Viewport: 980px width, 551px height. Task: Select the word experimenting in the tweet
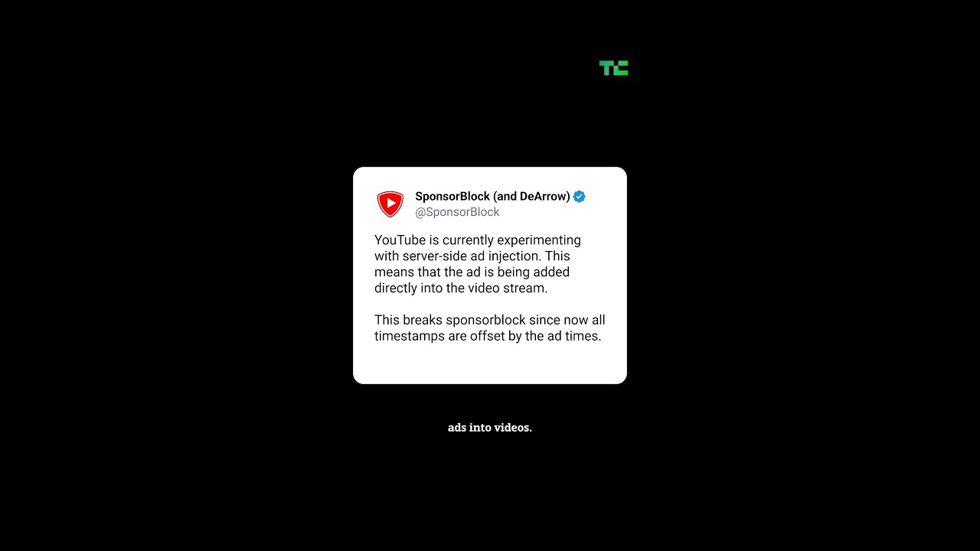click(x=539, y=240)
